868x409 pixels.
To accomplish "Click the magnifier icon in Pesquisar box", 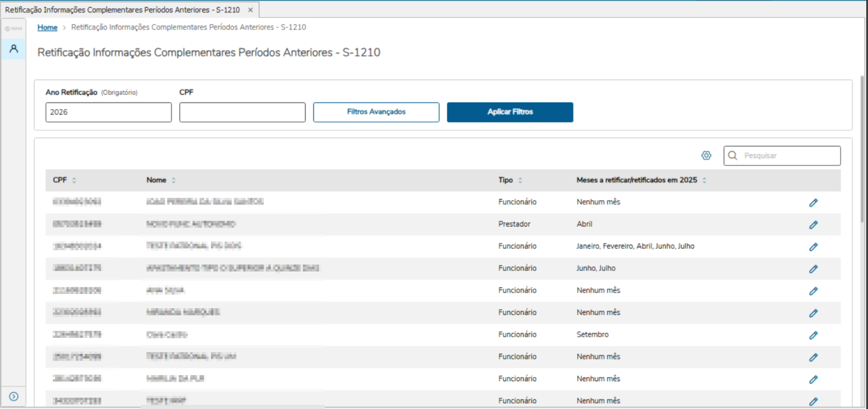I will tap(733, 155).
